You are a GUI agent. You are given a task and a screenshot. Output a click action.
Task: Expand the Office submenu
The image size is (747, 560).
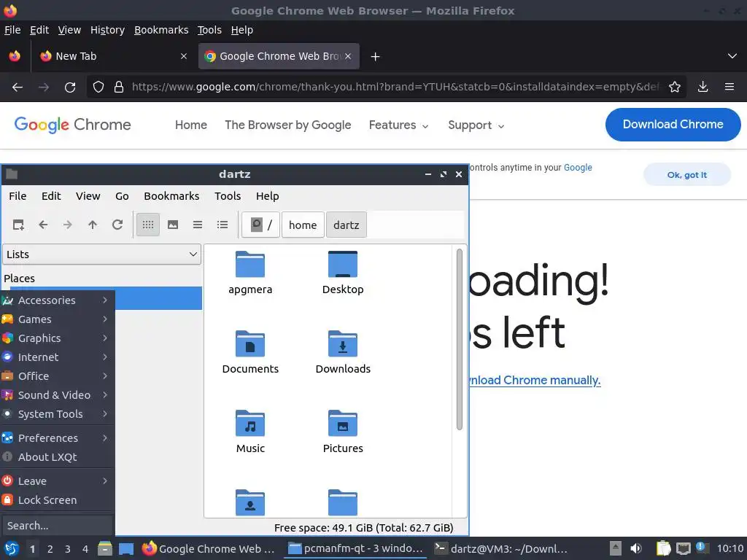point(57,376)
